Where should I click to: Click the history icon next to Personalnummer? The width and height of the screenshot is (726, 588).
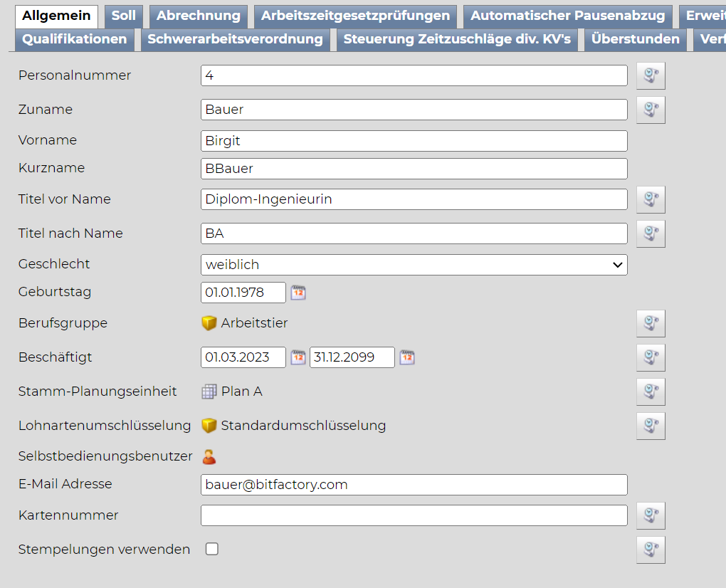pyautogui.click(x=650, y=75)
